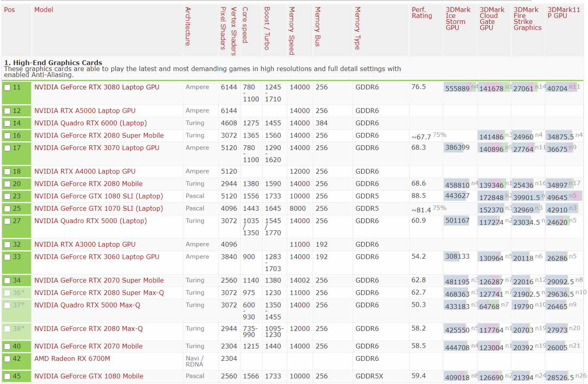Image resolution: width=588 pixels, height=384 pixels.
Task: Sort by Core speed column header
Action: tap(245, 25)
